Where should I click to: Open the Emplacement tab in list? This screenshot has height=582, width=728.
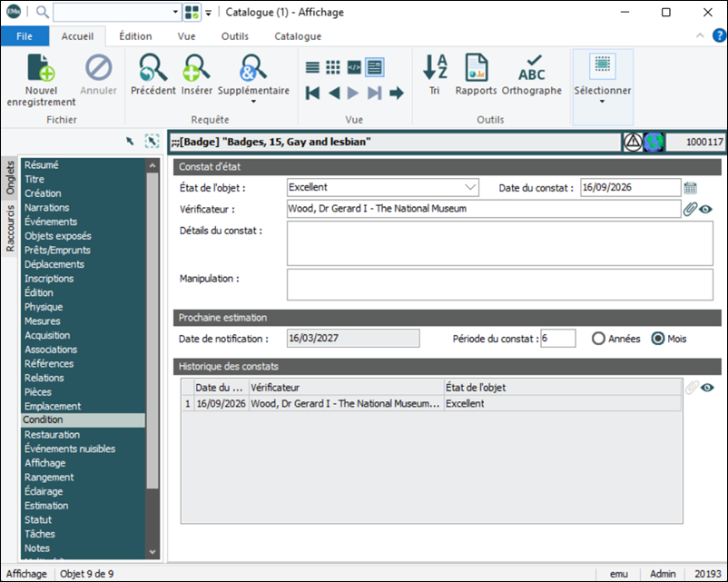pyautogui.click(x=53, y=407)
